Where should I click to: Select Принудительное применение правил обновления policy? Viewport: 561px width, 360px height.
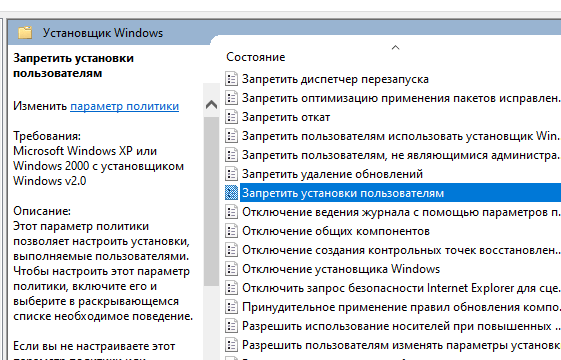click(401, 307)
